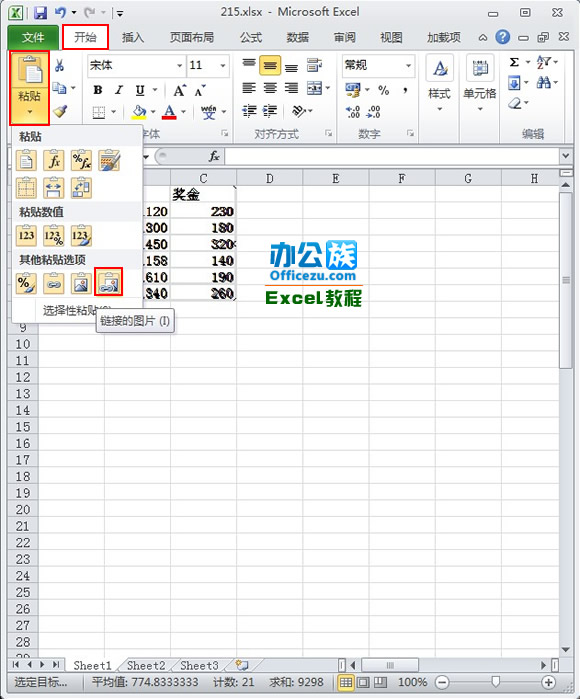Image resolution: width=580 pixels, height=699 pixels.
Task: Toggle Top Align vertical alignment
Action: pyautogui.click(x=249, y=64)
